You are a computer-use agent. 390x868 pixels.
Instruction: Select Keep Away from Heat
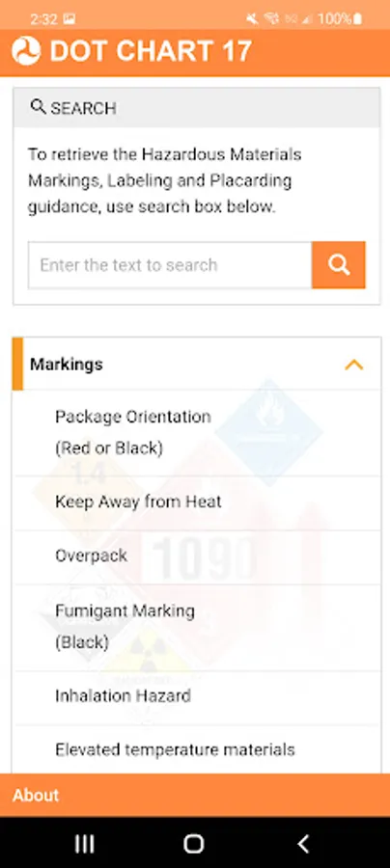tap(197, 502)
